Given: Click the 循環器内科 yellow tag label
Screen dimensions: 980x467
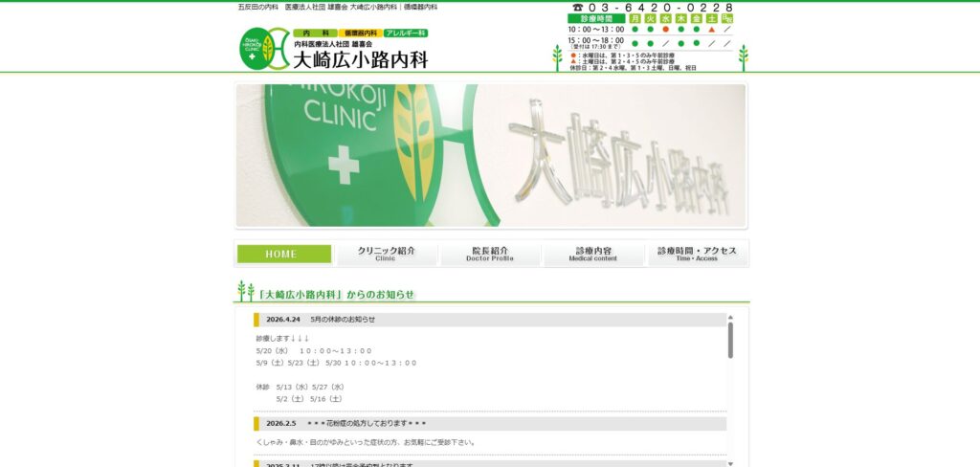Looking at the screenshot, I should point(360,33).
